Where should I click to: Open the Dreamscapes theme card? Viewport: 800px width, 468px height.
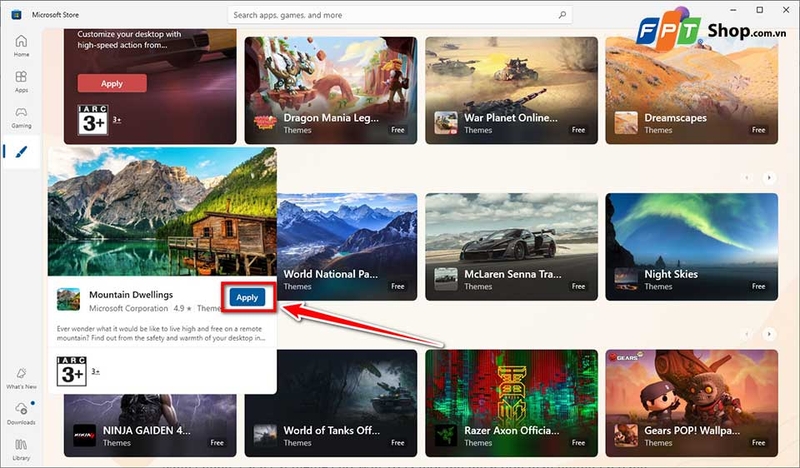point(692,90)
